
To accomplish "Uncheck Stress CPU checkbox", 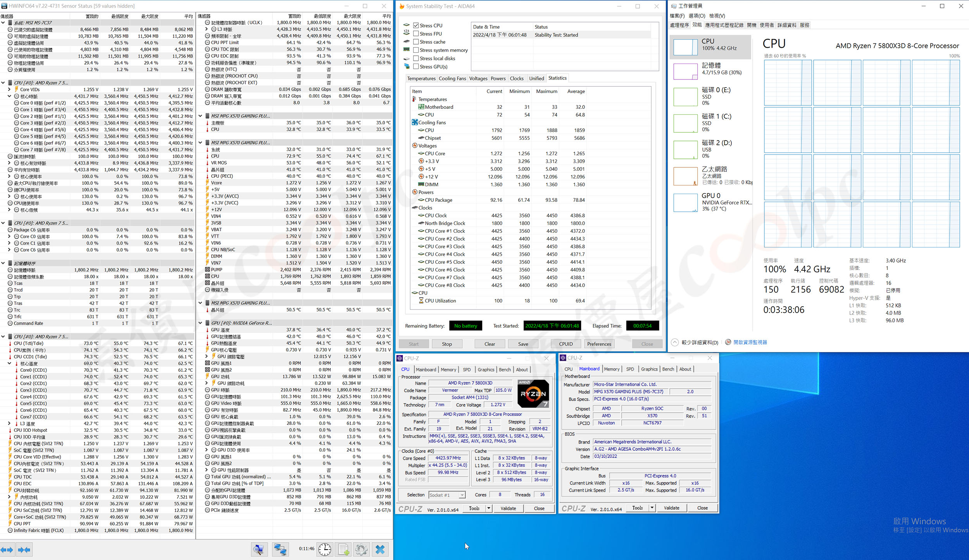I will click(x=416, y=26).
